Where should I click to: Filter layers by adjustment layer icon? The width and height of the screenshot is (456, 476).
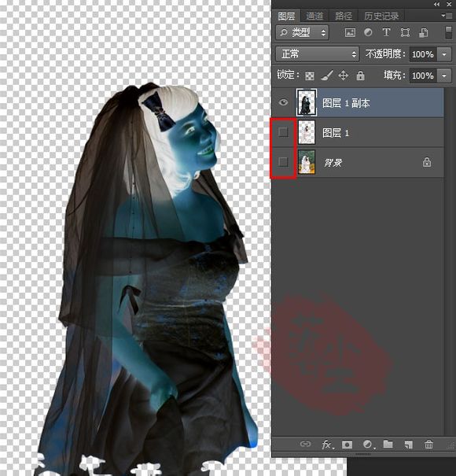(368, 32)
